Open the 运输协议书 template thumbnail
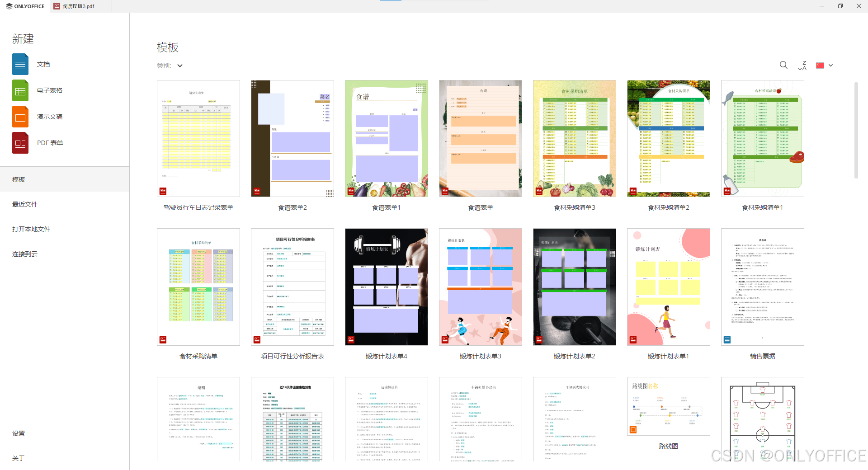The width and height of the screenshot is (868, 470). click(387, 419)
